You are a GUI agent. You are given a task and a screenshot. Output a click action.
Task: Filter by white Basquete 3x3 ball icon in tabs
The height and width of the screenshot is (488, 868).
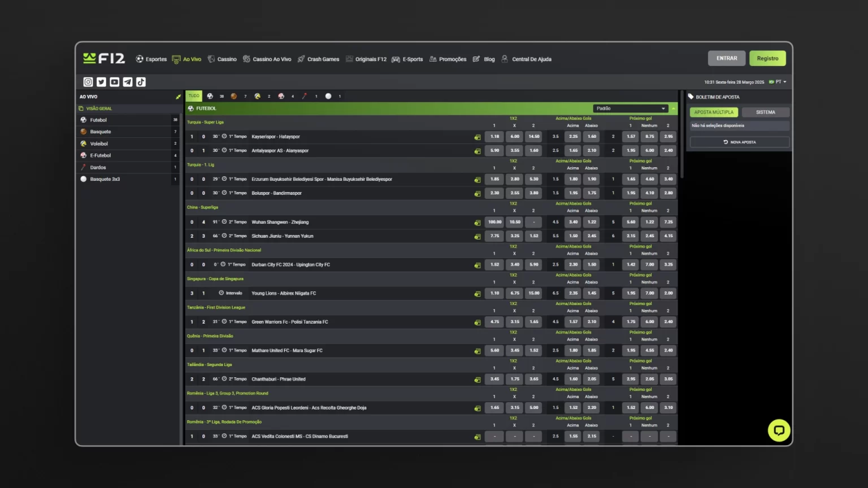pyautogui.click(x=328, y=96)
